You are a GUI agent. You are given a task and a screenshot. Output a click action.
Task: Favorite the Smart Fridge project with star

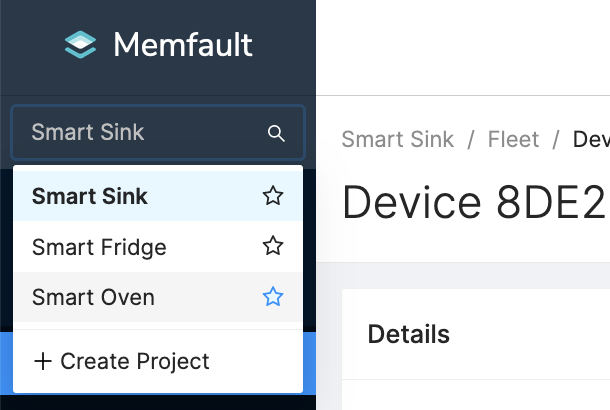(273, 246)
